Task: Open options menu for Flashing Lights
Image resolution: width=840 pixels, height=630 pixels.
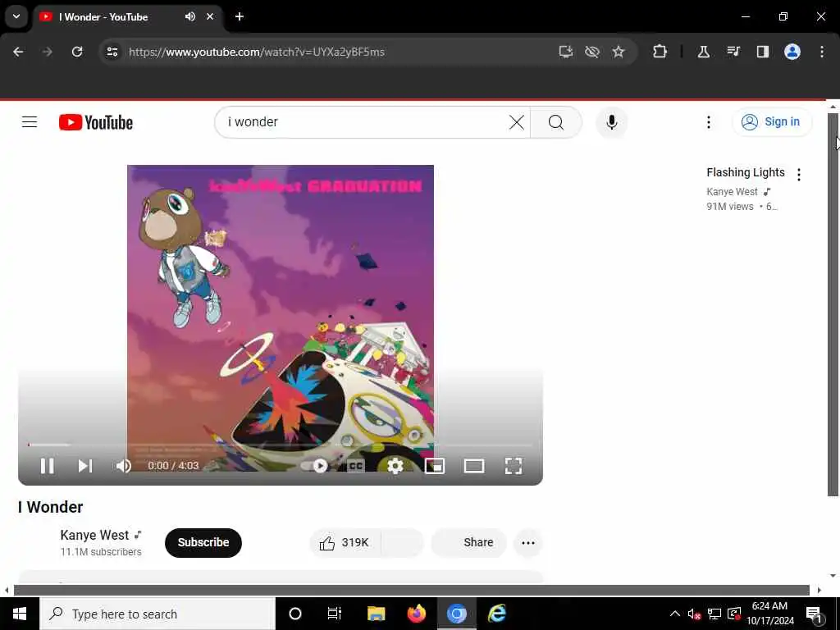Action: 799,175
